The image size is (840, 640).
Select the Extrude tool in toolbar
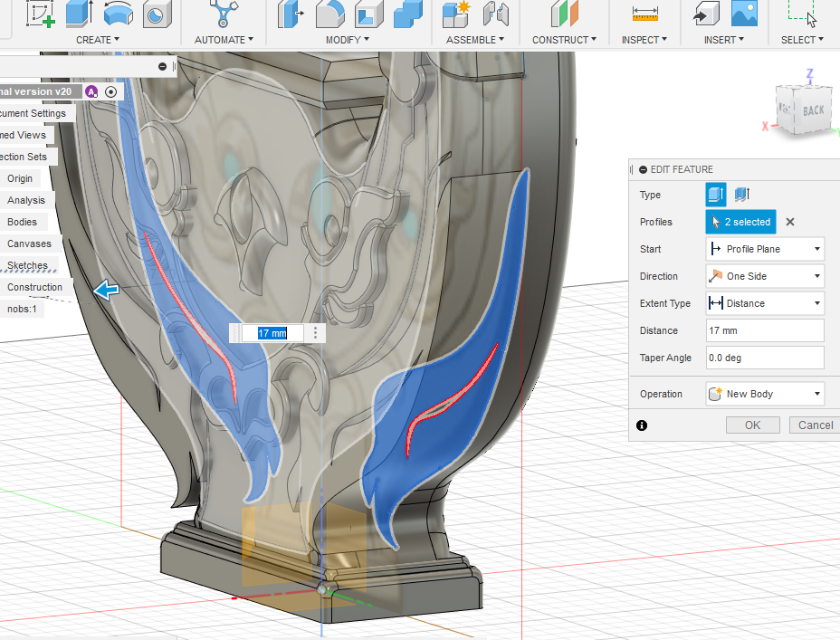tap(80, 13)
